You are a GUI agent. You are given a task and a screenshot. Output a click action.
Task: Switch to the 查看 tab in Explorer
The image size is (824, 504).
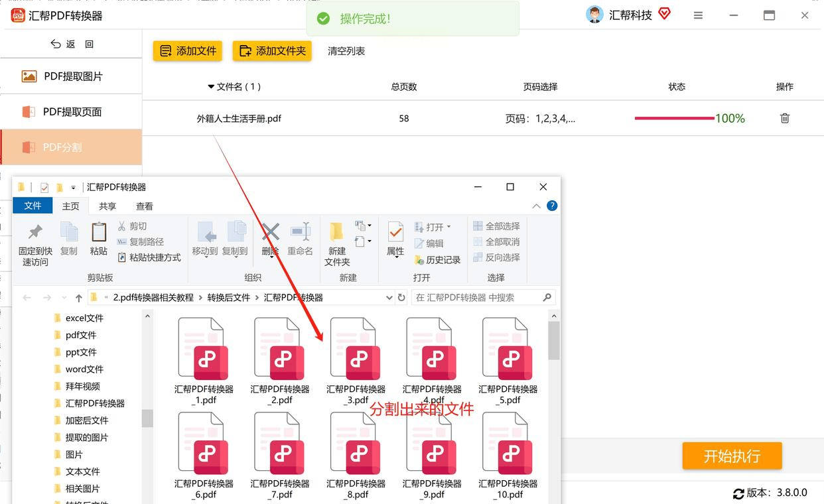[x=143, y=206]
